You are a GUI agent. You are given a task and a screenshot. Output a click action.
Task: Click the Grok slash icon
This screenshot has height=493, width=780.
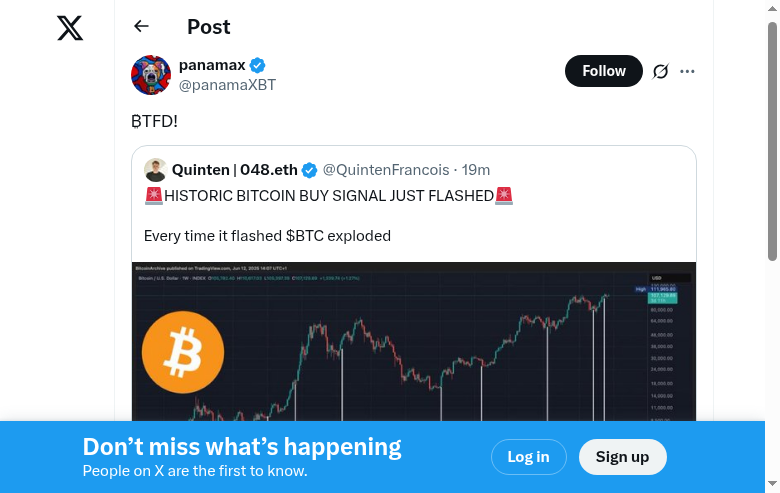tap(660, 71)
